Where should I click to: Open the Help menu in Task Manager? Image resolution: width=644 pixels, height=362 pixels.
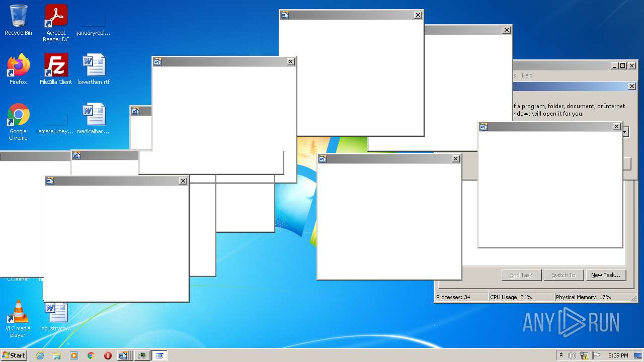(527, 75)
